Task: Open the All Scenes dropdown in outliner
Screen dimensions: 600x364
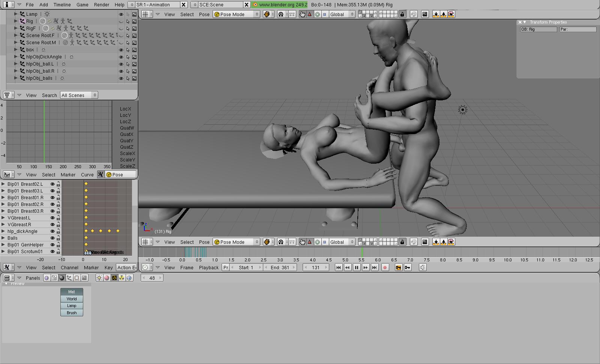Action: 79,95
